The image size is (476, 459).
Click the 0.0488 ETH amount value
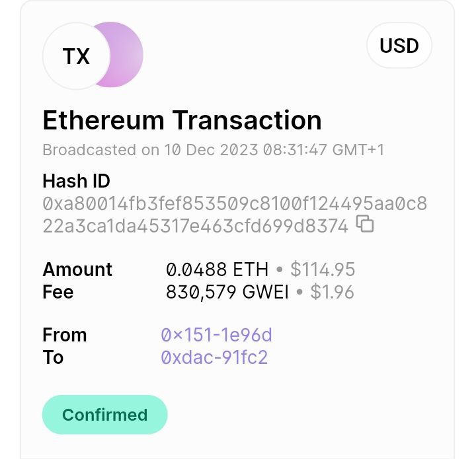[x=217, y=269]
